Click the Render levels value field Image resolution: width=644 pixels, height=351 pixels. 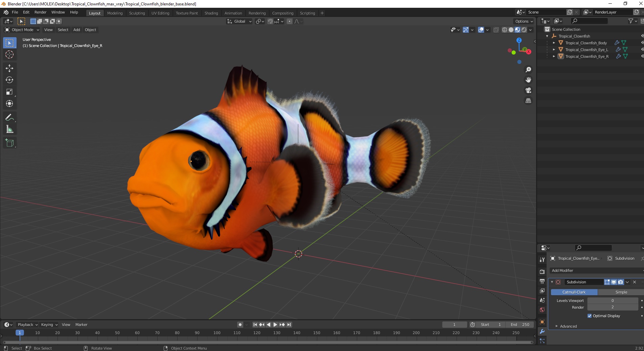point(613,307)
